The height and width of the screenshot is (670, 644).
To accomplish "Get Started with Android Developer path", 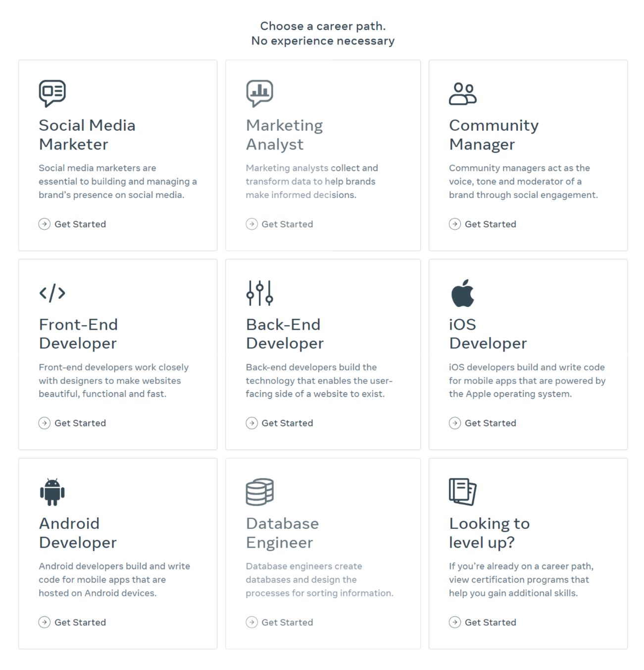I will (x=72, y=622).
